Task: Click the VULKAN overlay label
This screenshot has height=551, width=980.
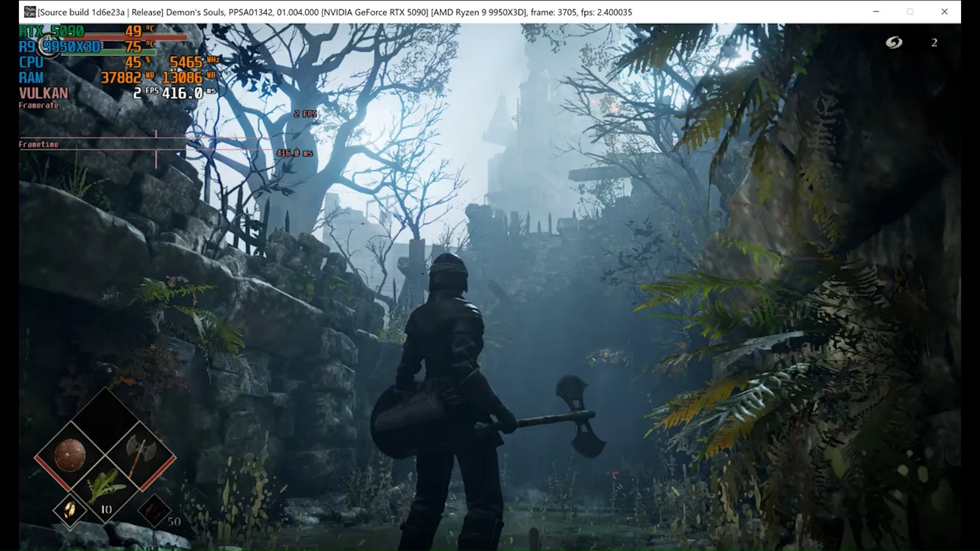Action: (x=43, y=93)
